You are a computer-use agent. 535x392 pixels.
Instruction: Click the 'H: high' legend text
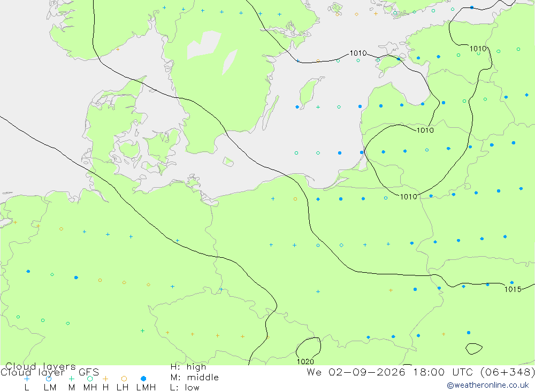pyautogui.click(x=188, y=367)
